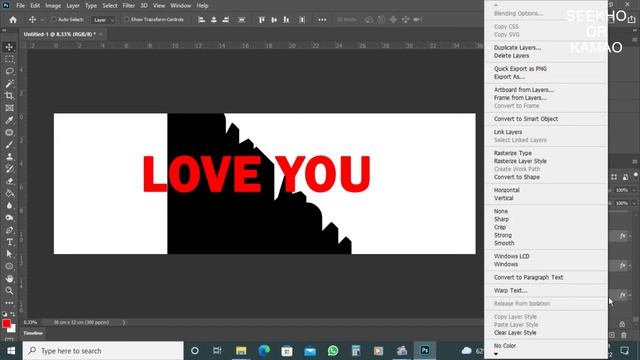Open Move tool preset picker arrow
640x360 pixels.
point(42,20)
